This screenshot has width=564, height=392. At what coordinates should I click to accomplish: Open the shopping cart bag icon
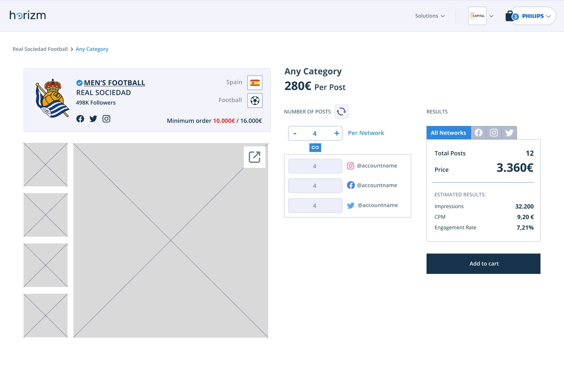(510, 16)
